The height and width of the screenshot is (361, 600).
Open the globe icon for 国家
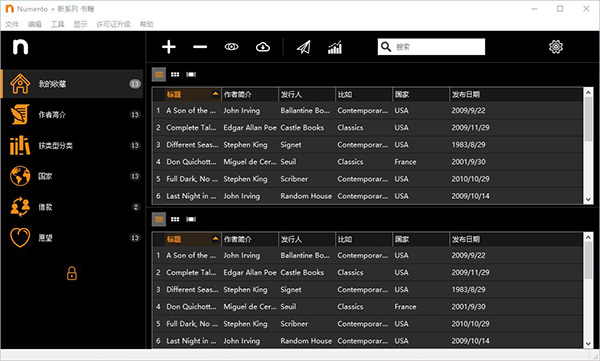point(20,176)
